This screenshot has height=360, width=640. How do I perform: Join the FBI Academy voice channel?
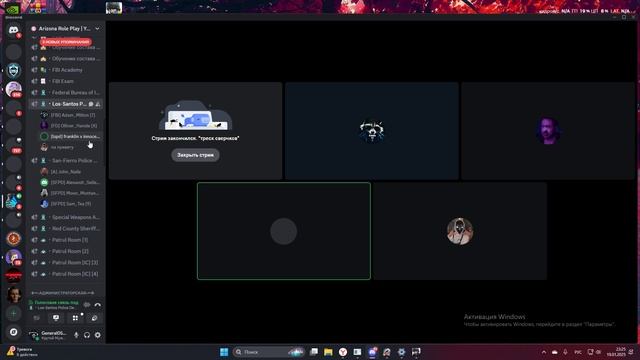tap(66, 70)
